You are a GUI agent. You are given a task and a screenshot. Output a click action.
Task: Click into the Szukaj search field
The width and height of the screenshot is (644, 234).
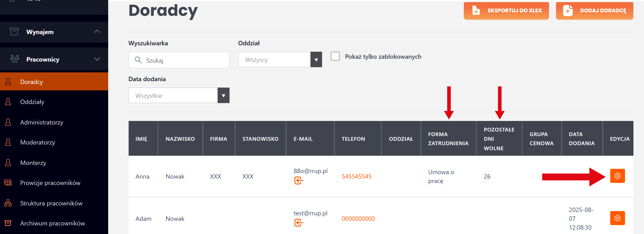(185, 60)
